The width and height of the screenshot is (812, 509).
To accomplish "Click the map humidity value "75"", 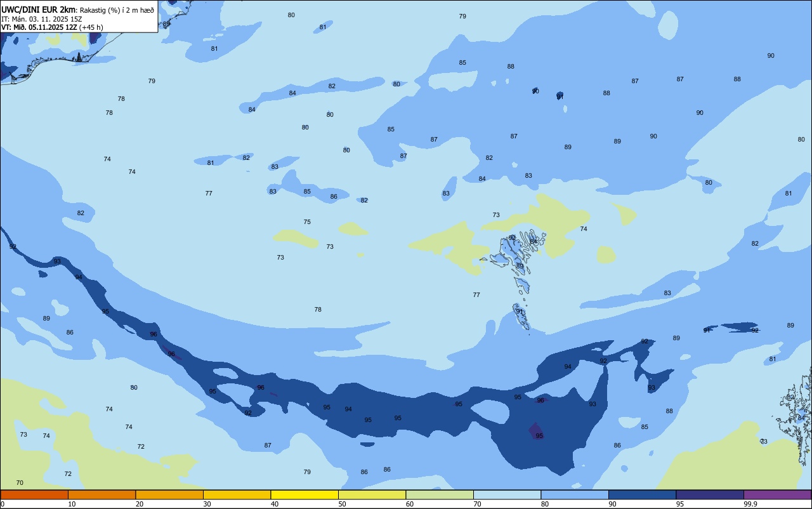I will pos(307,222).
